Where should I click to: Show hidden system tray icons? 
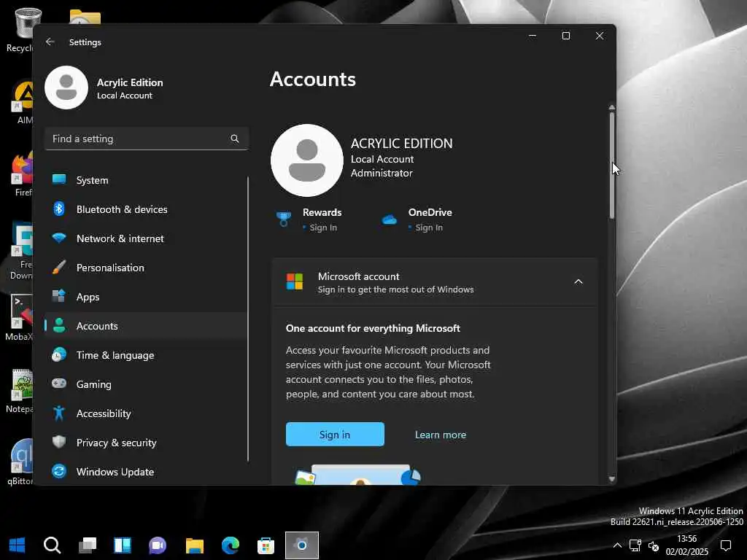click(x=617, y=545)
